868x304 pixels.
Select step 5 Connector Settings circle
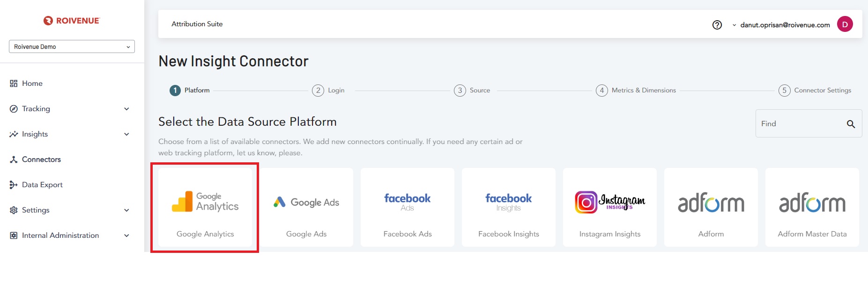point(785,91)
